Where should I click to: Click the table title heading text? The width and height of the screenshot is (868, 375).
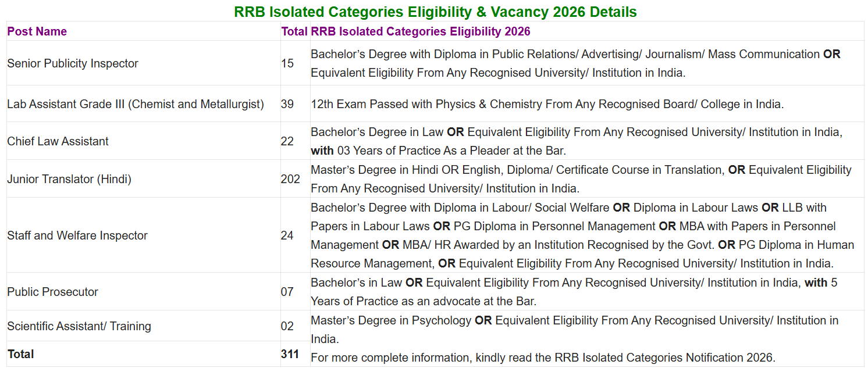[435, 12]
